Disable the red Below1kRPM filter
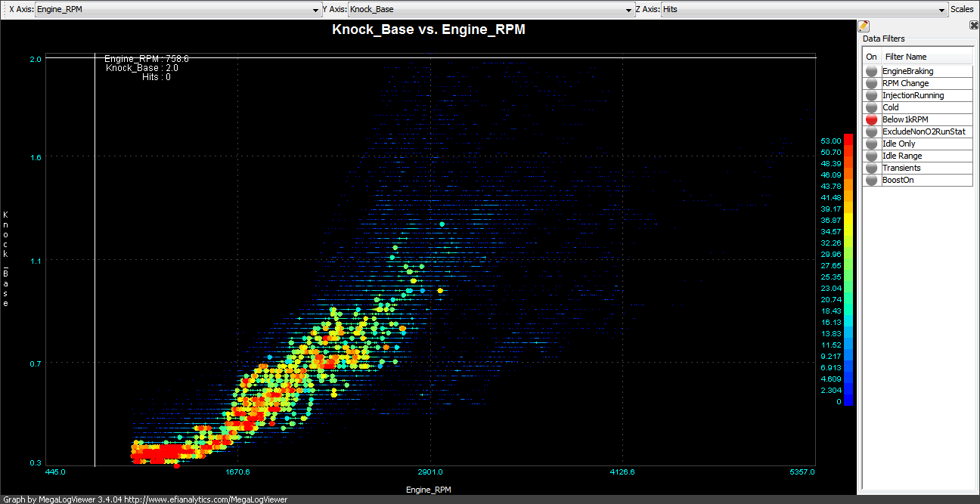The width and height of the screenshot is (980, 504). click(x=872, y=119)
